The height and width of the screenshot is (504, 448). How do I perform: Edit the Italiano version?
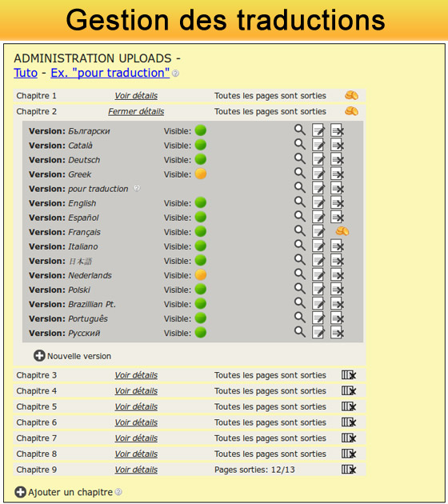pos(318,246)
